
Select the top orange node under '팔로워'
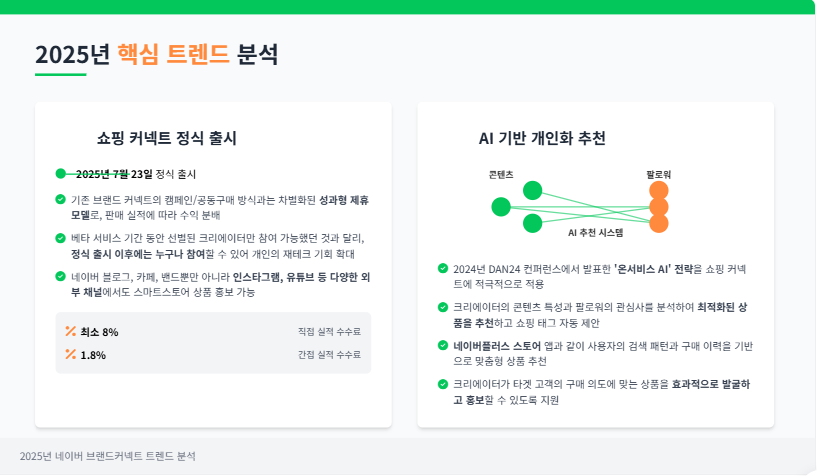coord(658,190)
